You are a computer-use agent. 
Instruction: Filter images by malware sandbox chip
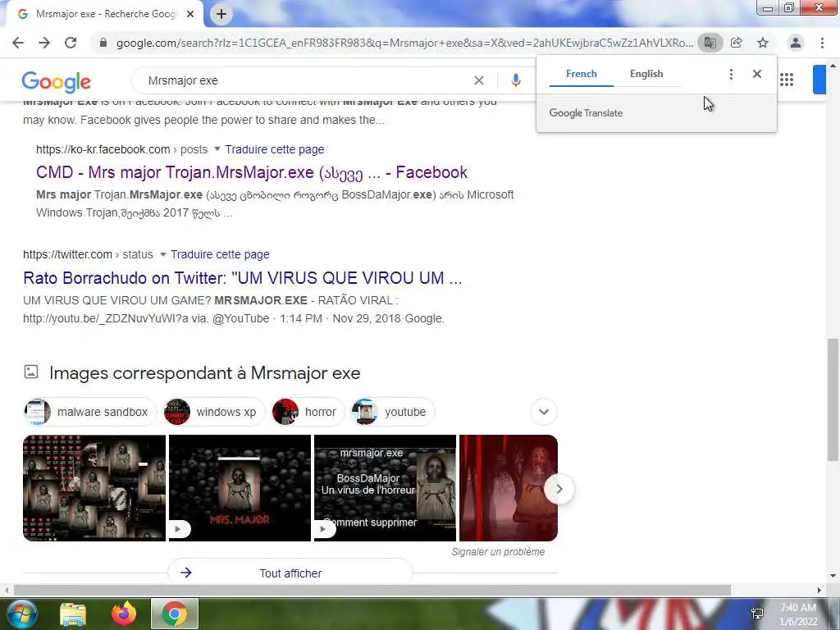tap(89, 412)
